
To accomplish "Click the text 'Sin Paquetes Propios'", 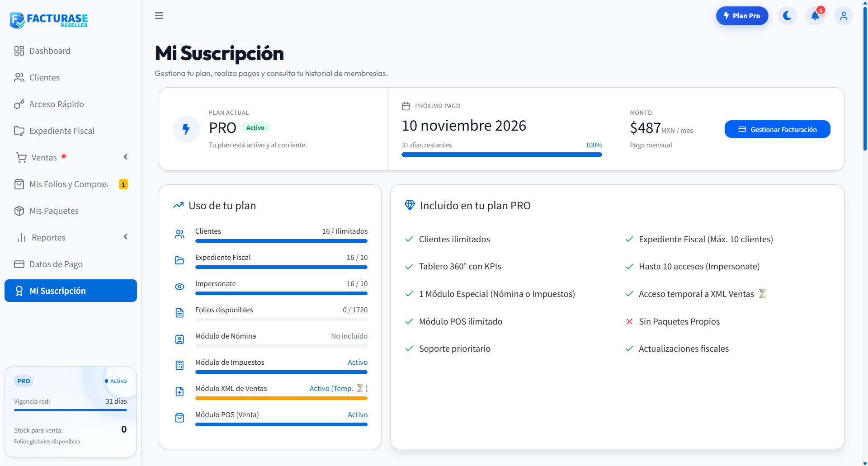I will (679, 321).
